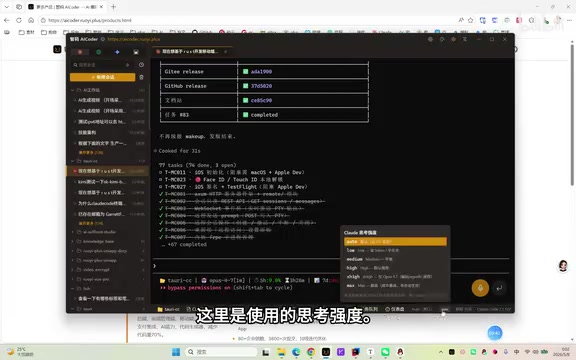Choose medium thinking intensity option
The height and width of the screenshot is (360, 576).
[x=395, y=259]
